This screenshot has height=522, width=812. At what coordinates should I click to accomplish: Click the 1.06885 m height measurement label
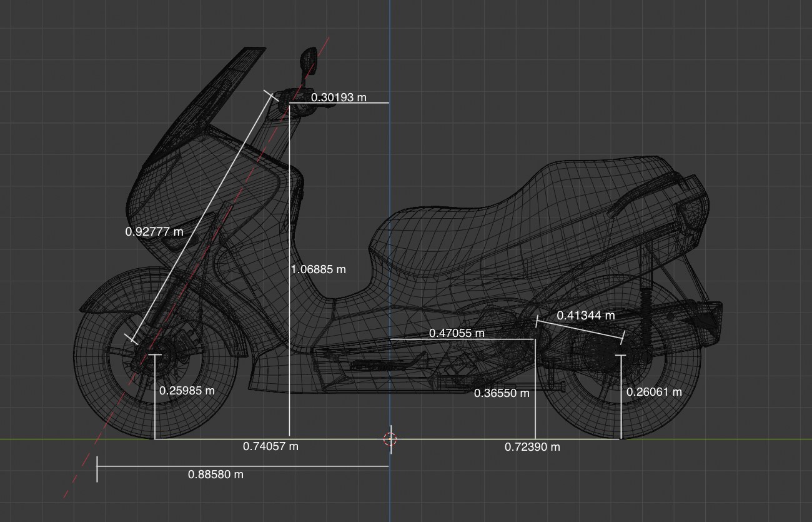[318, 269]
